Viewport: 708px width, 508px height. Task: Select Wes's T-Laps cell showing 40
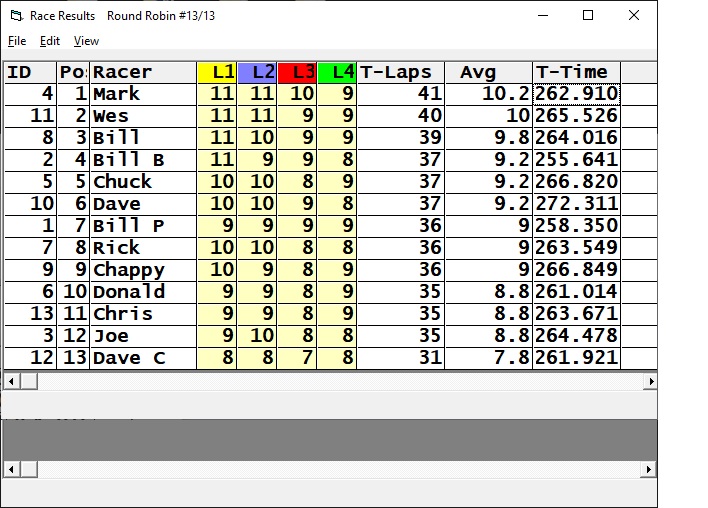(400, 116)
